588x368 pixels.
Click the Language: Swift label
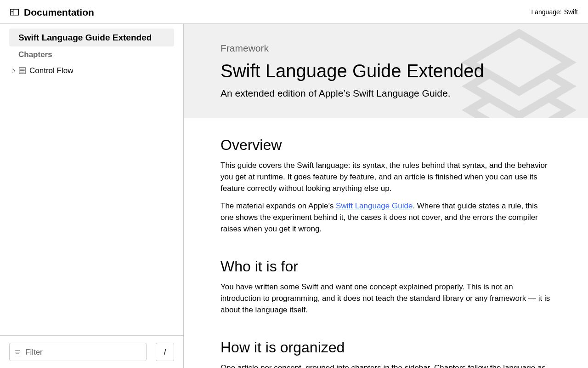click(x=554, y=12)
